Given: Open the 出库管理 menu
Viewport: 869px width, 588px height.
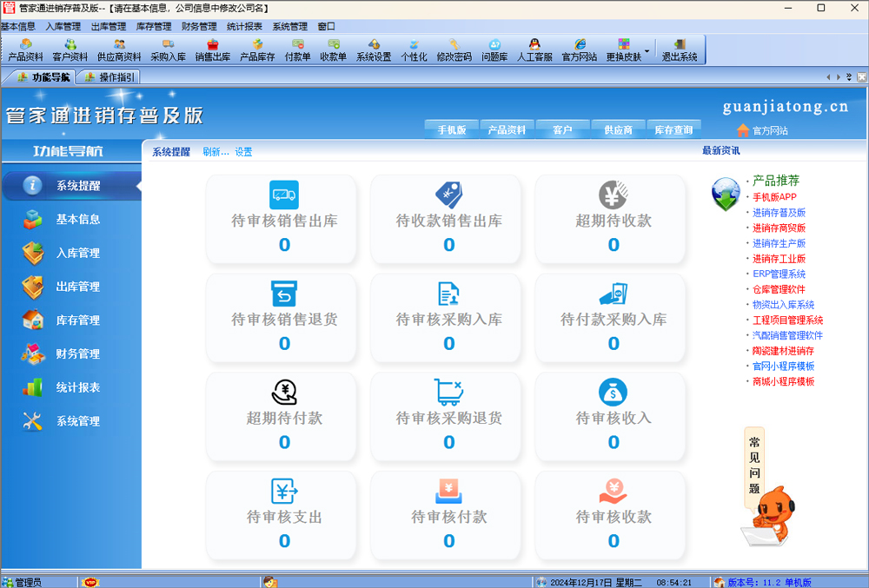Looking at the screenshot, I should [109, 26].
